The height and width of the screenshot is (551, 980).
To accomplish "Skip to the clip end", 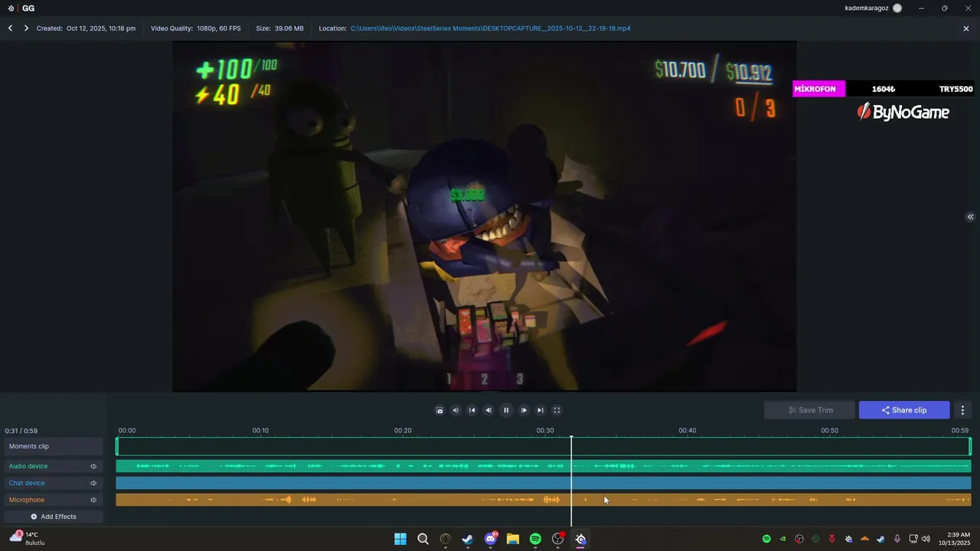I will [540, 410].
